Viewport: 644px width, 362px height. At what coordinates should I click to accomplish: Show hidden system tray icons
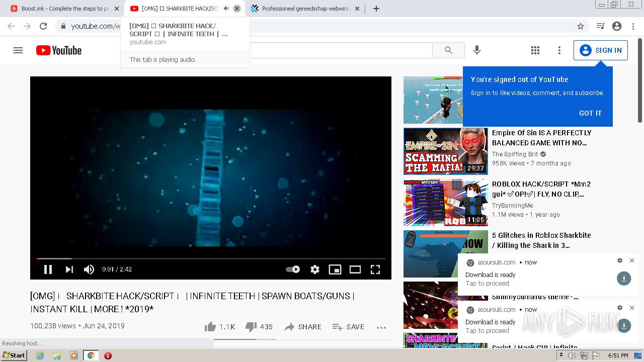click(x=561, y=355)
